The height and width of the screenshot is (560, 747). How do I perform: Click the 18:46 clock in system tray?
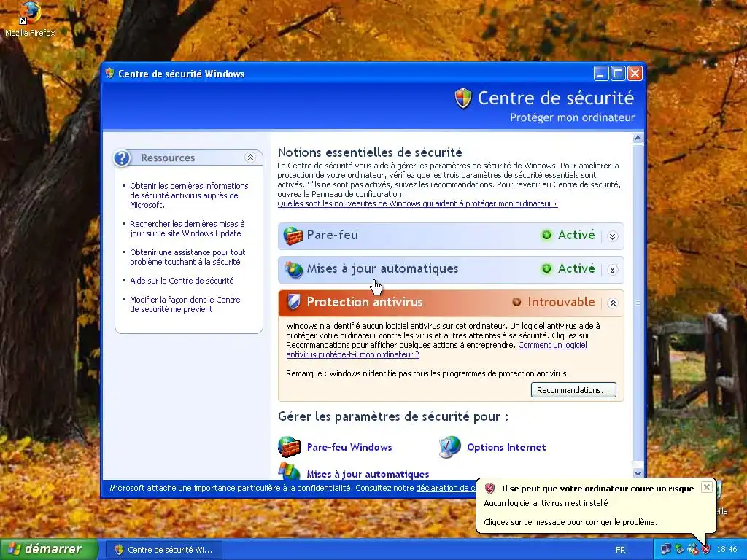tap(727, 550)
